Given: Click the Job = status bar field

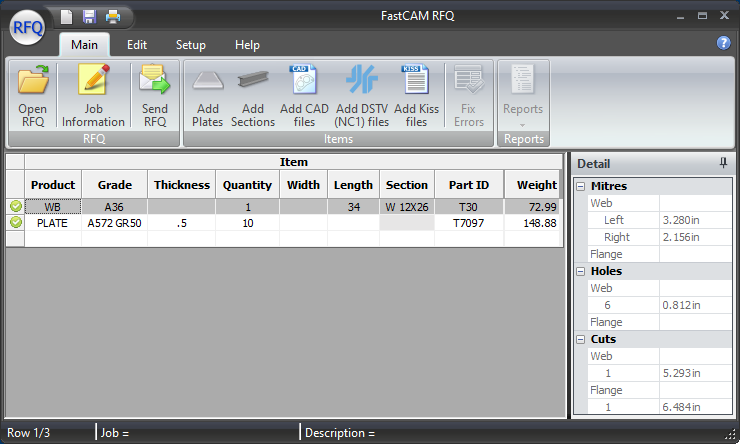Looking at the screenshot, I should (x=115, y=433).
